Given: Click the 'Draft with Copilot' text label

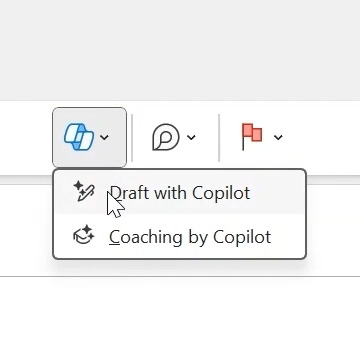Looking at the screenshot, I should [x=180, y=193].
